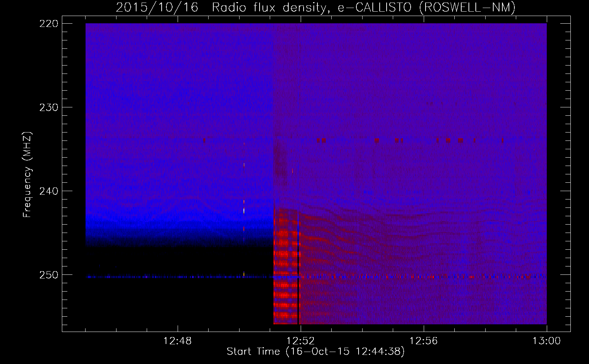Click the '12:52' time tick label
Screen dimensions: 589x364
click(300, 341)
